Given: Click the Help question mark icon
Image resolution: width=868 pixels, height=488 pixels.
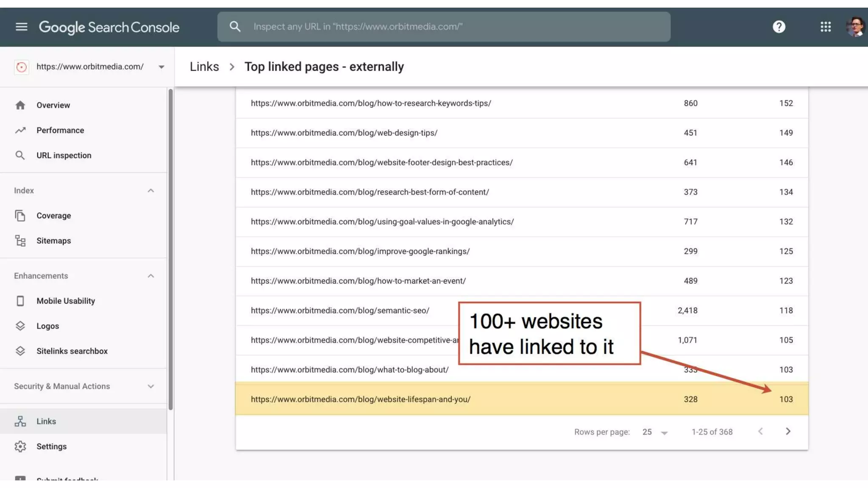Looking at the screenshot, I should 779,27.
